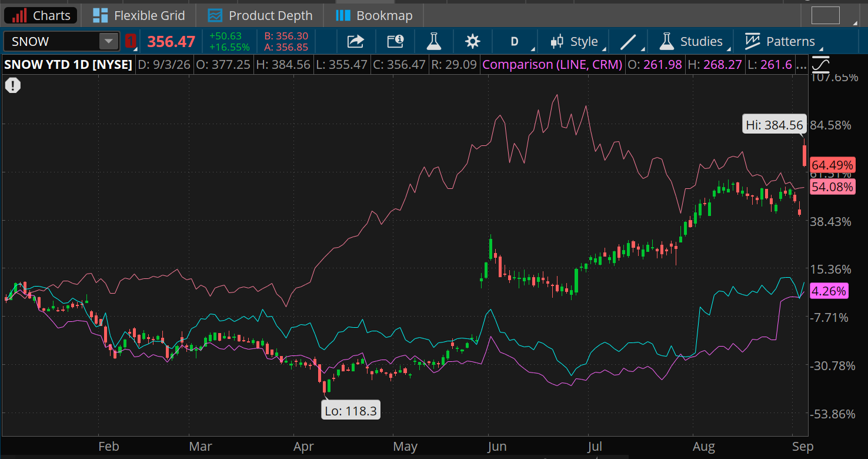Click the 15.36% label on price axis
Screen dimensions: 868x459
pyautogui.click(x=831, y=269)
